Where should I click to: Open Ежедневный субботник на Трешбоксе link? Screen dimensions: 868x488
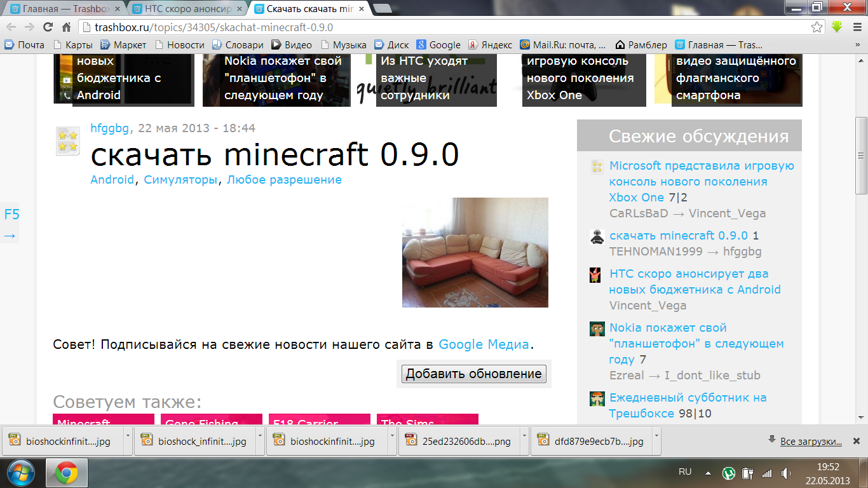tap(688, 405)
